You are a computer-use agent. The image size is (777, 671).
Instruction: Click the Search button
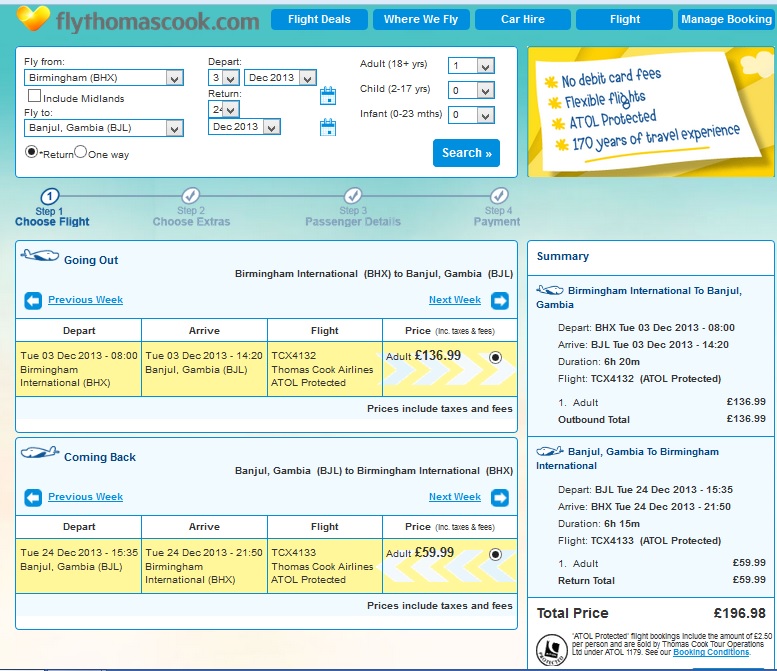[466, 153]
